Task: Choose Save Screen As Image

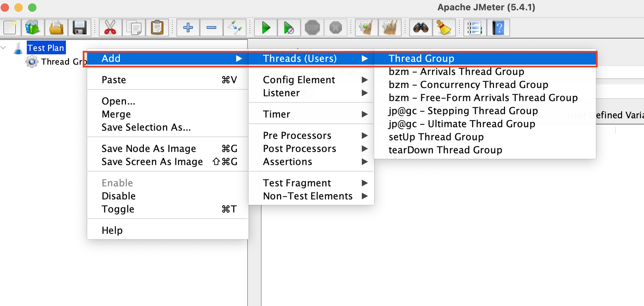Action: (168, 162)
